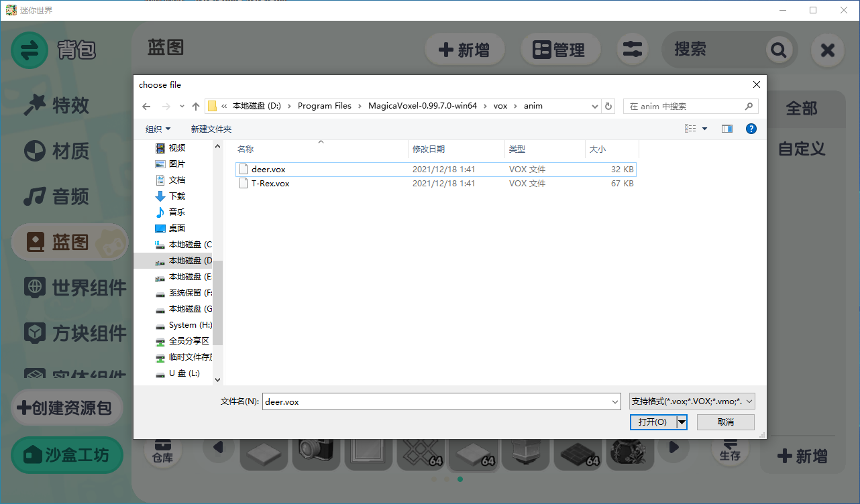Sort by 类型 column header
This screenshot has height=504, width=860.
(x=545, y=149)
